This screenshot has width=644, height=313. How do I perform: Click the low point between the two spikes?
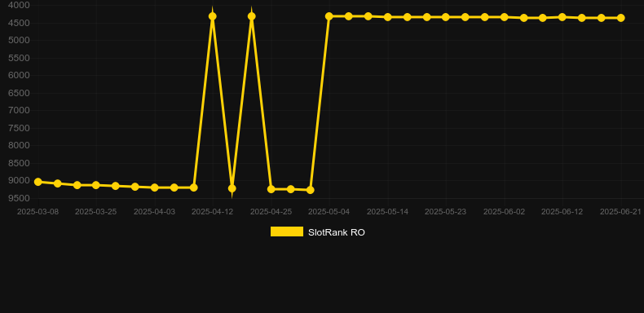pos(232,188)
